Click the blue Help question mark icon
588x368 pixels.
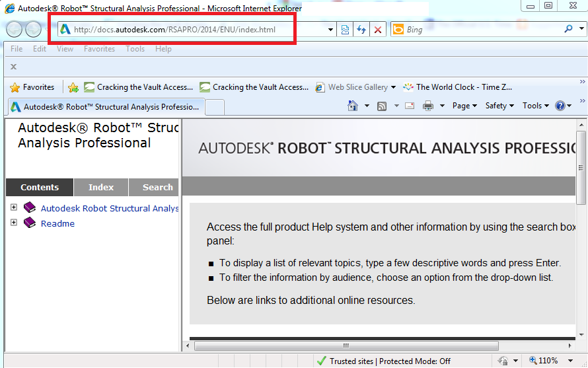[560, 106]
